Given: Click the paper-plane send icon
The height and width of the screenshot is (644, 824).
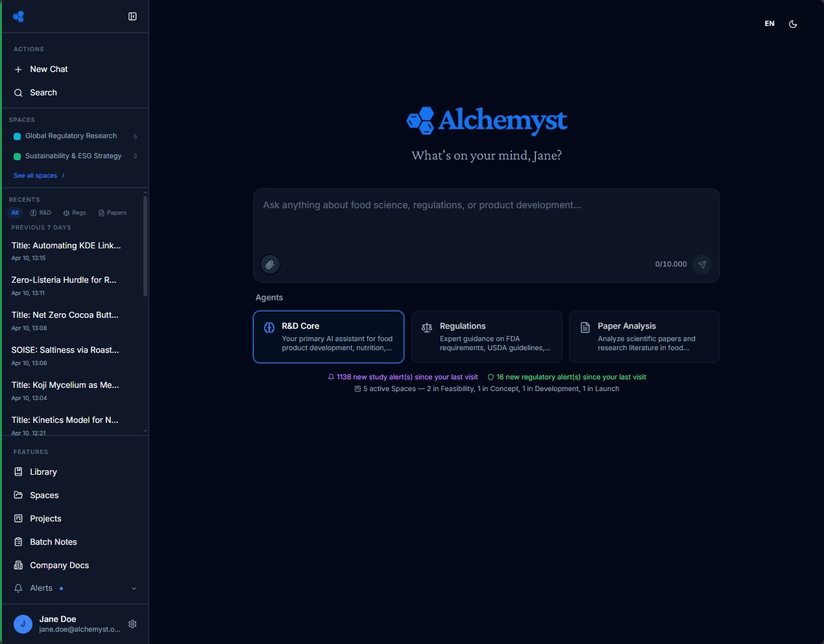Looking at the screenshot, I should [x=703, y=264].
